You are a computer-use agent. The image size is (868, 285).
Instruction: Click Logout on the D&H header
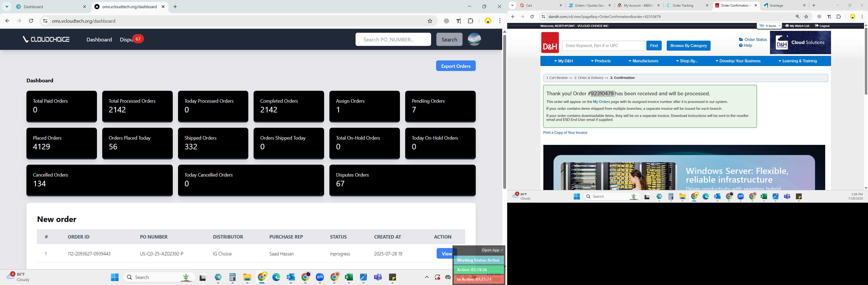coord(822,26)
